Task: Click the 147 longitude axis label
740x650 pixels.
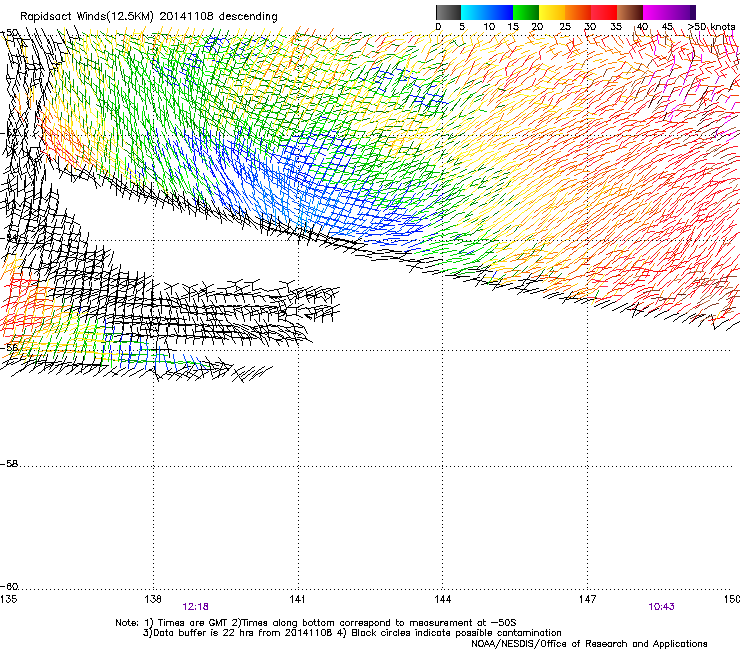Action: (587, 599)
